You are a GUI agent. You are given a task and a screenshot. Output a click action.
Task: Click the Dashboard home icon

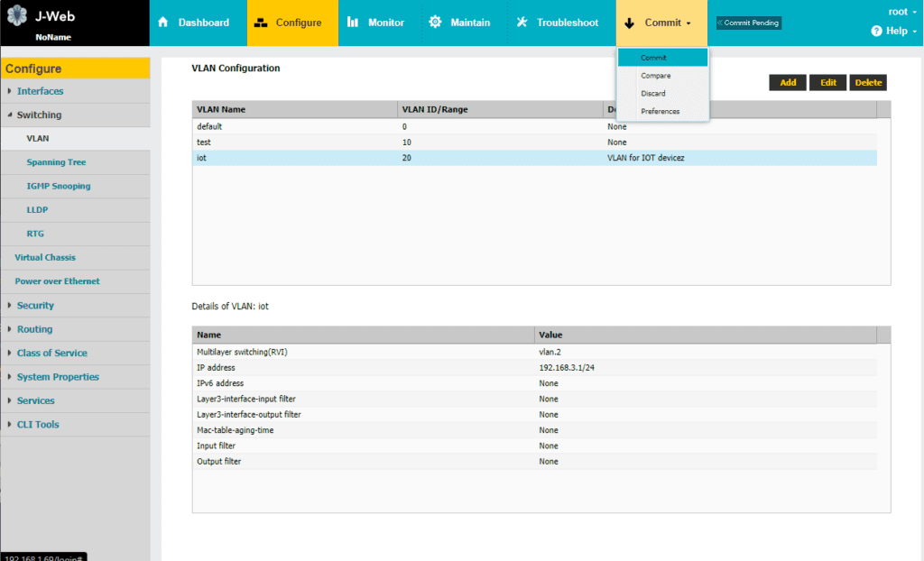pos(163,23)
